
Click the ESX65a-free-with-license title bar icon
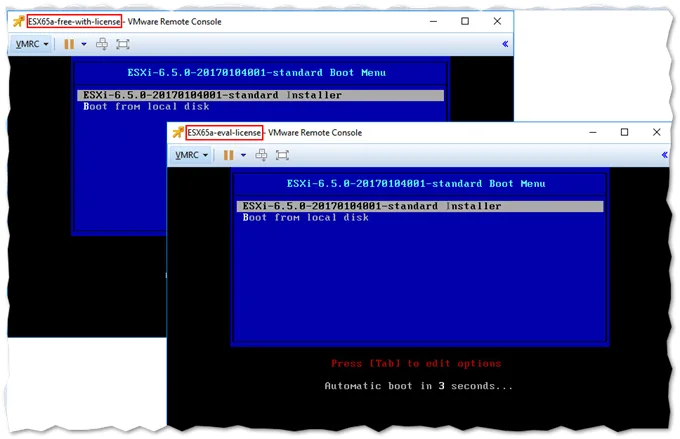coord(18,21)
